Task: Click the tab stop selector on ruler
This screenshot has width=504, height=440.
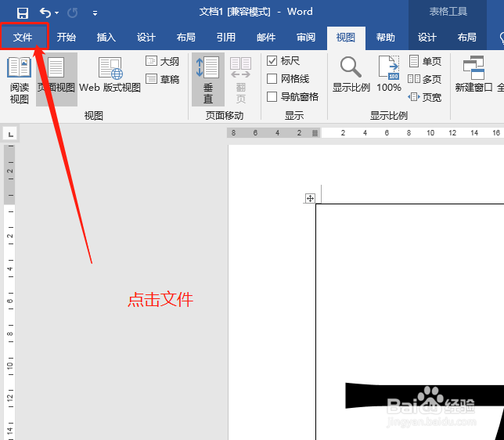Action: [11, 134]
